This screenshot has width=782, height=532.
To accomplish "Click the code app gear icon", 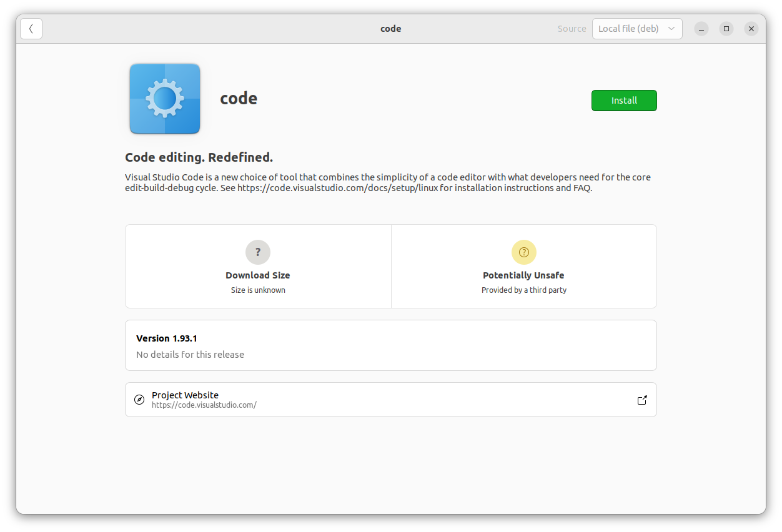I will pos(165,99).
